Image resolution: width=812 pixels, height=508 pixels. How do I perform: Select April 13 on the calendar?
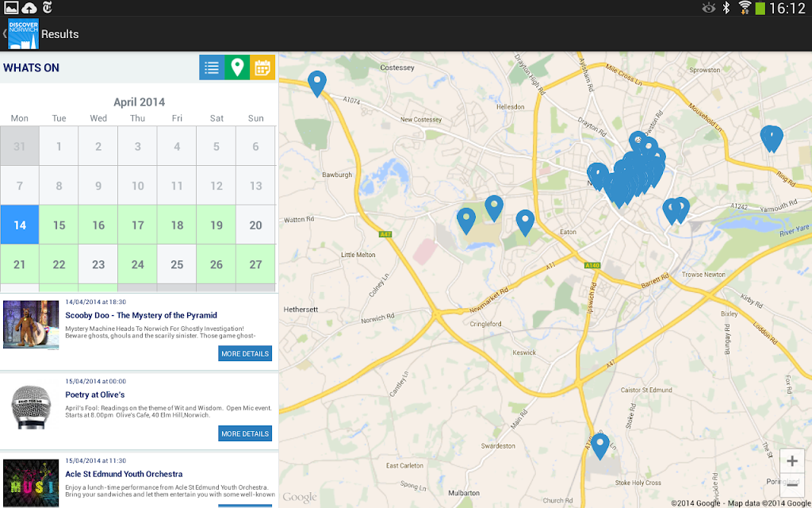(x=256, y=186)
